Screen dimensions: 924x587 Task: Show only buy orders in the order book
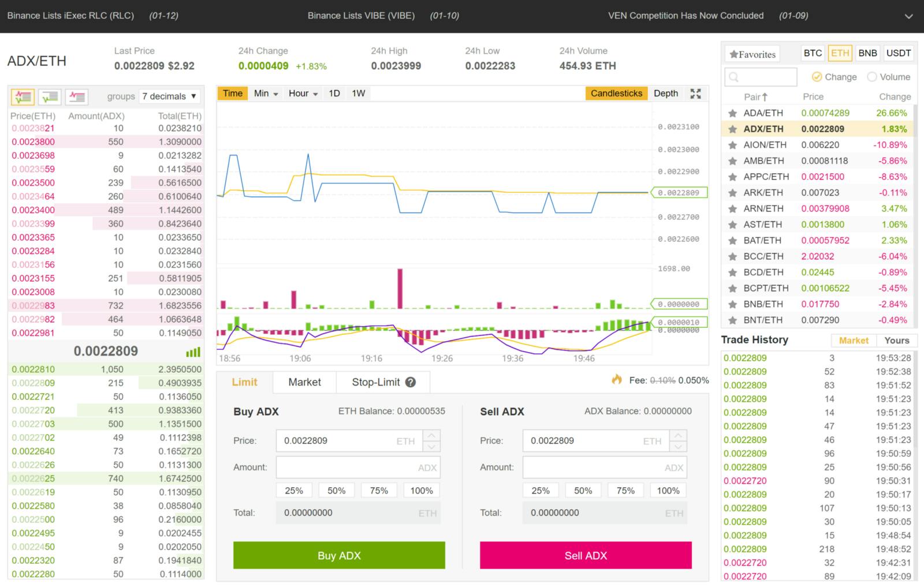click(50, 97)
